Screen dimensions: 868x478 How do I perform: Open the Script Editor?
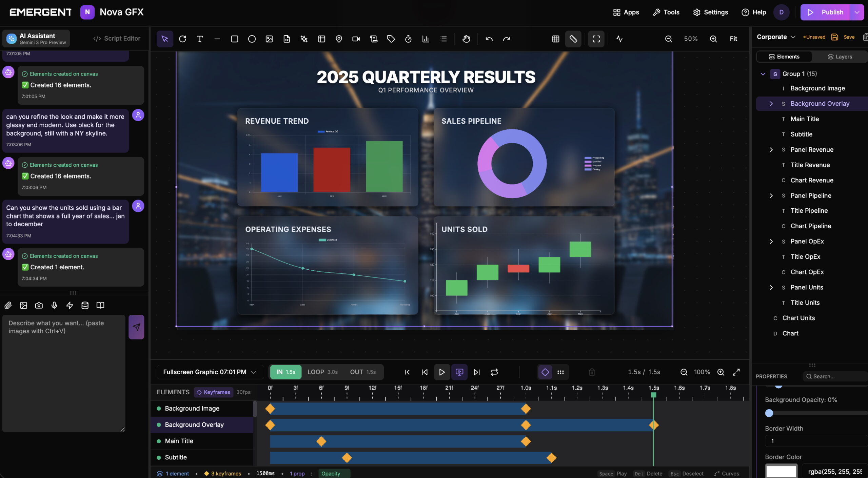pos(116,38)
